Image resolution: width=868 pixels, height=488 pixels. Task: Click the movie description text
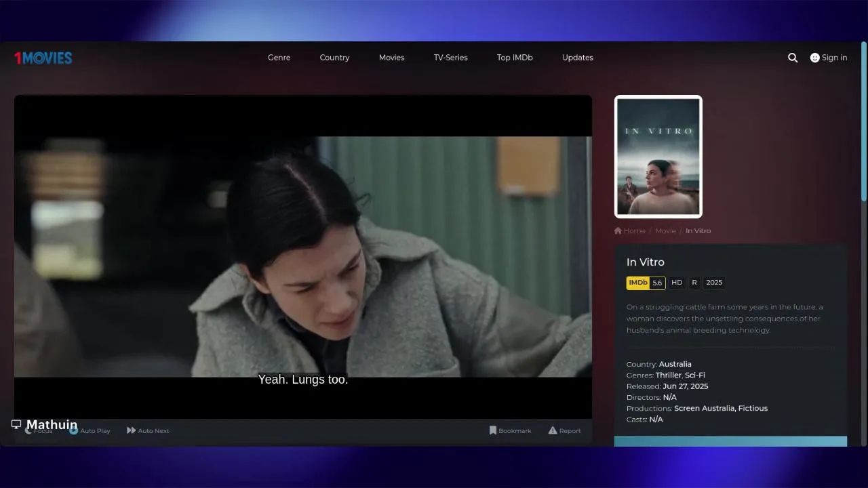coord(726,319)
